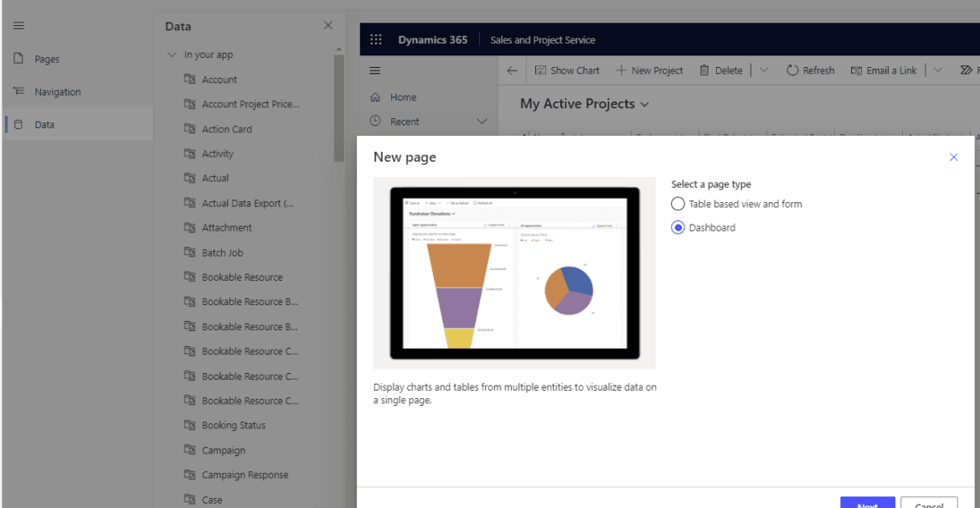Click Refresh in command bar
980x508 pixels.
[810, 70]
